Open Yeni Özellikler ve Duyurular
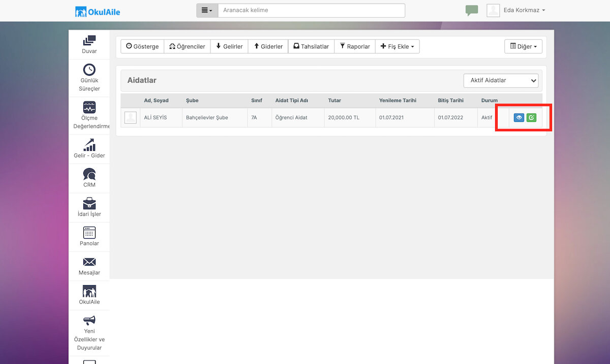The height and width of the screenshot is (364, 610). (89, 333)
